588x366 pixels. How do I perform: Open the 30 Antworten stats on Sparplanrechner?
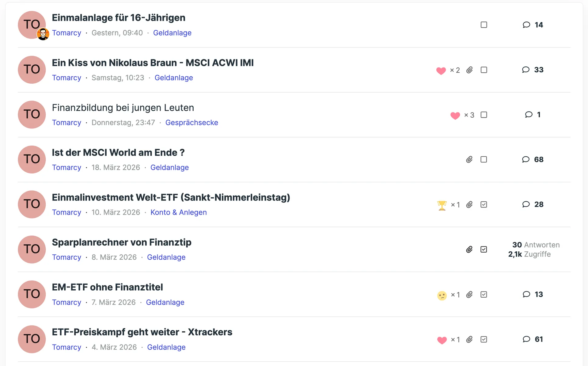(536, 245)
